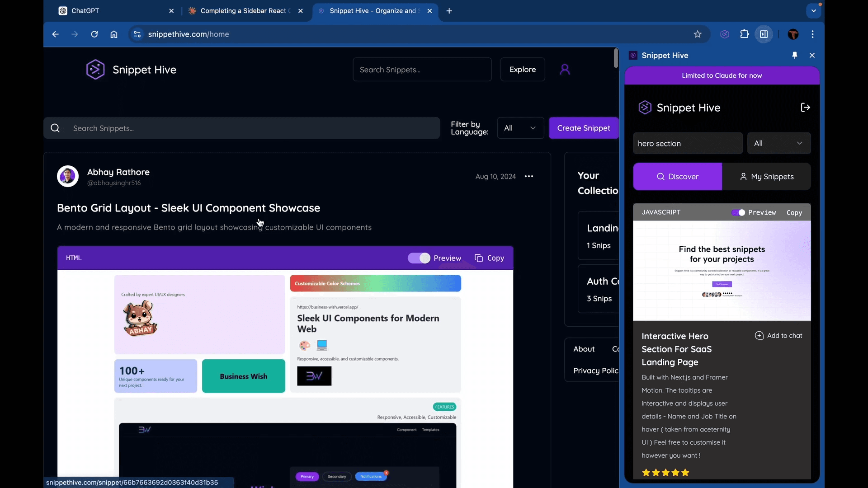This screenshot has height=488, width=868.
Task: Click the account icon next to Explore
Action: point(565,69)
